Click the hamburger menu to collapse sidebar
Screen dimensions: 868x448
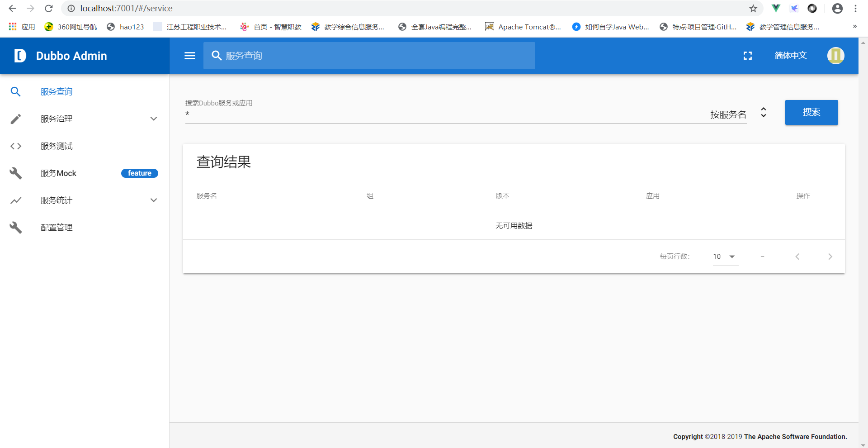click(189, 56)
